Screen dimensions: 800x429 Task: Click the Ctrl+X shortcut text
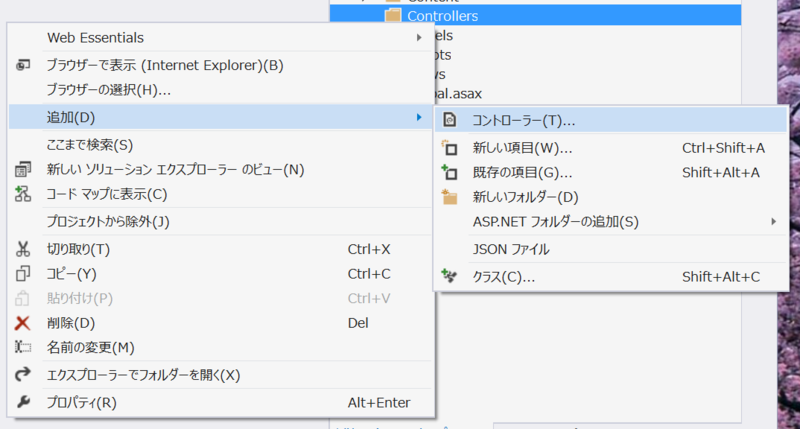(369, 249)
